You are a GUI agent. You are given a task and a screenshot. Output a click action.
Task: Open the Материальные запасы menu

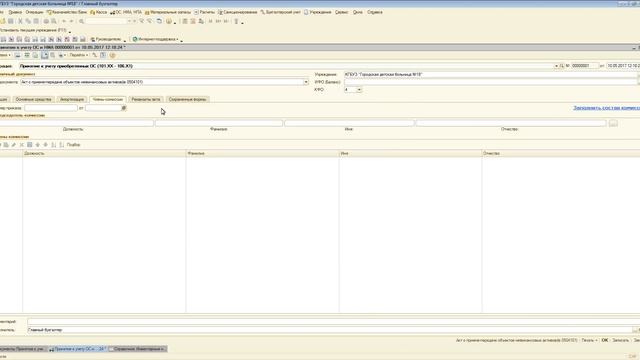(x=168, y=12)
